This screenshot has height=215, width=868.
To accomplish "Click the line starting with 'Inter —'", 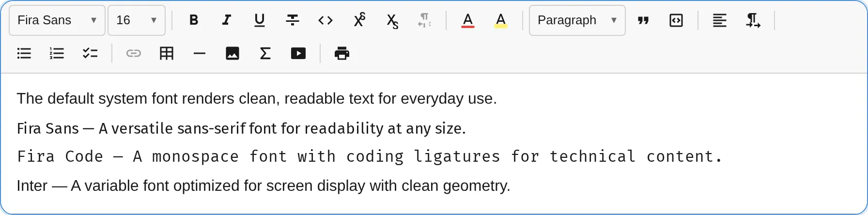I will tap(263, 186).
